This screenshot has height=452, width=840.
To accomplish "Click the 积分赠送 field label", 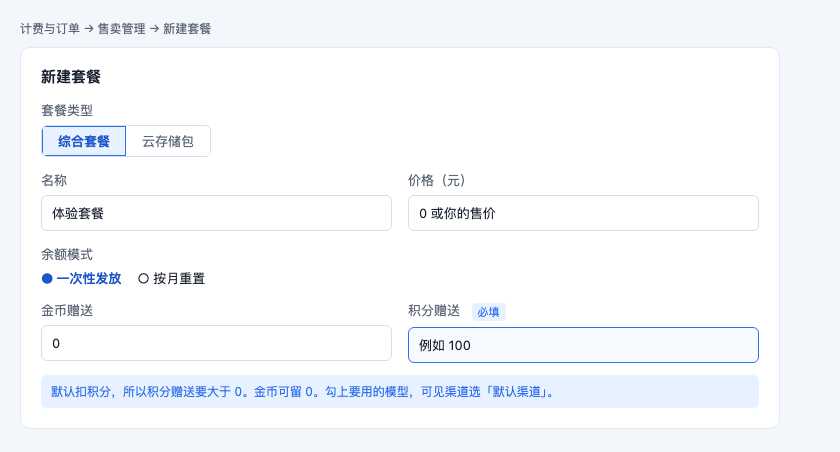I will point(434,311).
